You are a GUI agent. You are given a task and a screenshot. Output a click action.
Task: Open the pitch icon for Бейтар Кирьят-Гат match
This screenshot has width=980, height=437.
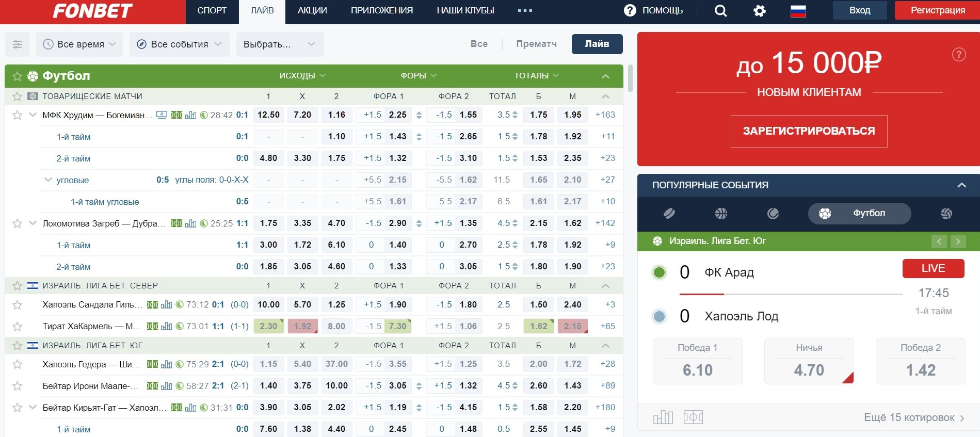tap(176, 407)
